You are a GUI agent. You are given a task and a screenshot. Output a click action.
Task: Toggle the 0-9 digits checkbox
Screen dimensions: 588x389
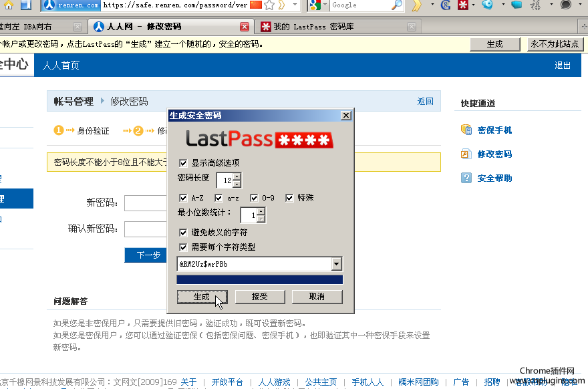click(x=254, y=198)
